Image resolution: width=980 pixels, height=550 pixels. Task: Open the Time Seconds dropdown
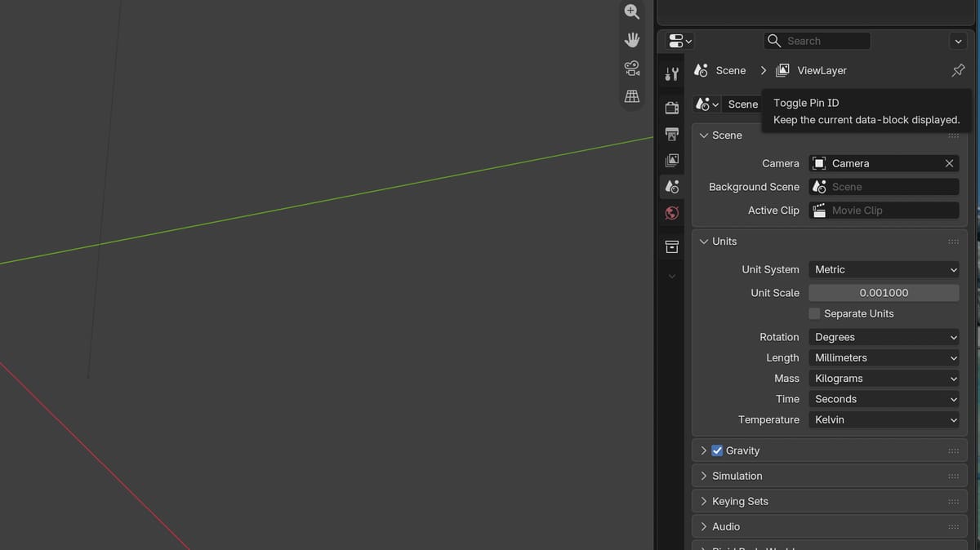(884, 399)
